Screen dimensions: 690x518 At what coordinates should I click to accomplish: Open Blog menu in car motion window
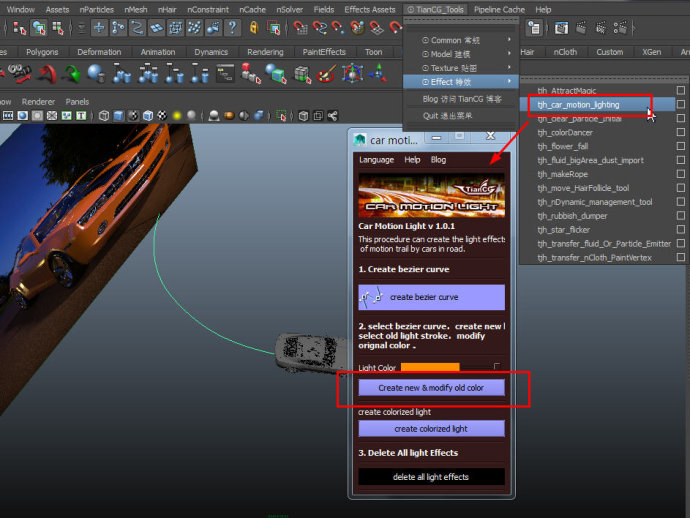[438, 160]
